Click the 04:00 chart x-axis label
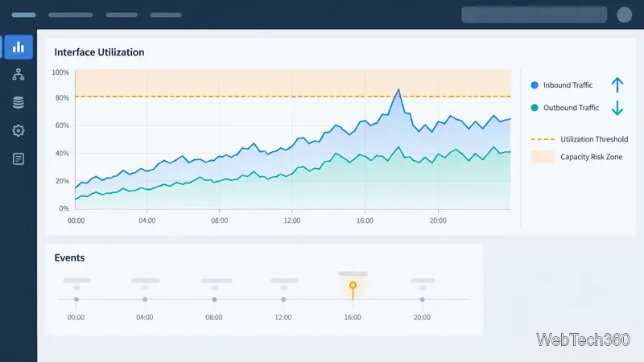644x362 pixels. pos(147,220)
